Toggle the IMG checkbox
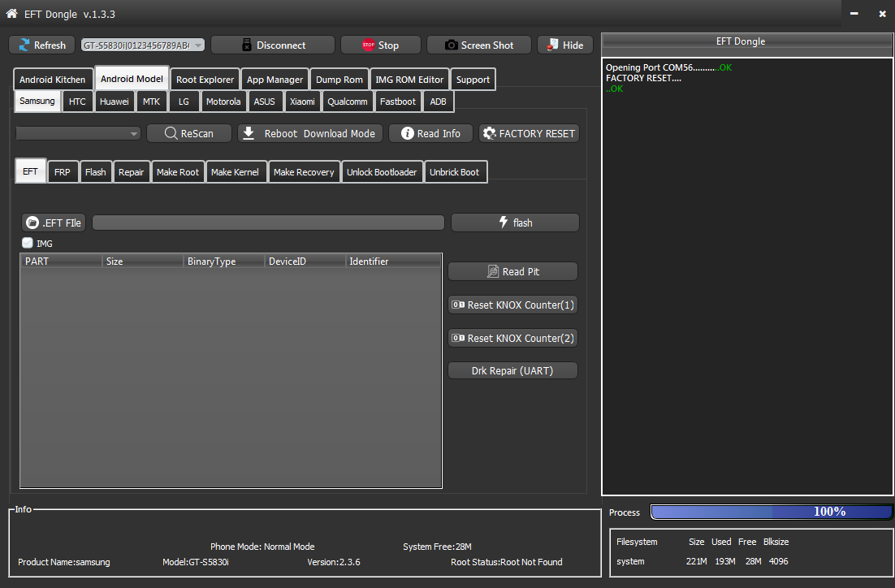This screenshot has height=588, width=895. click(28, 243)
